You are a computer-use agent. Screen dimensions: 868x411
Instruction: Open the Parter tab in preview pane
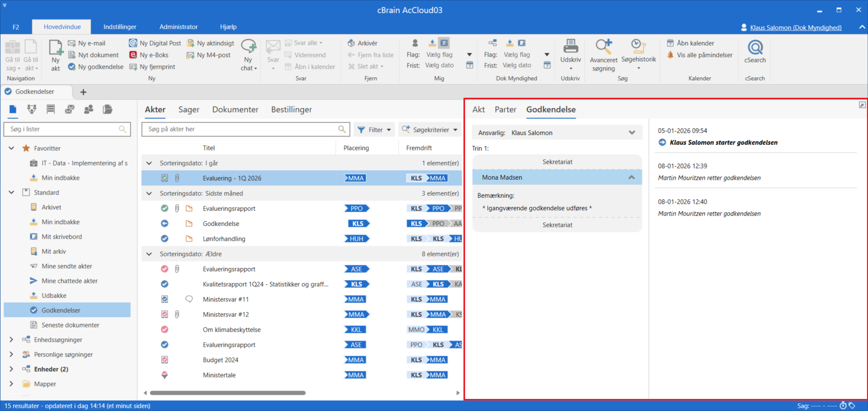[x=506, y=109]
